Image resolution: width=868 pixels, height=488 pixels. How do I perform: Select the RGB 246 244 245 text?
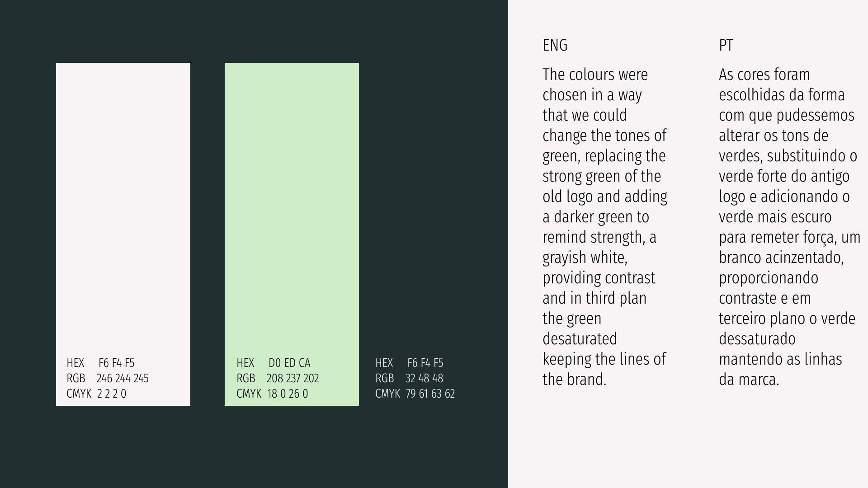(x=108, y=378)
